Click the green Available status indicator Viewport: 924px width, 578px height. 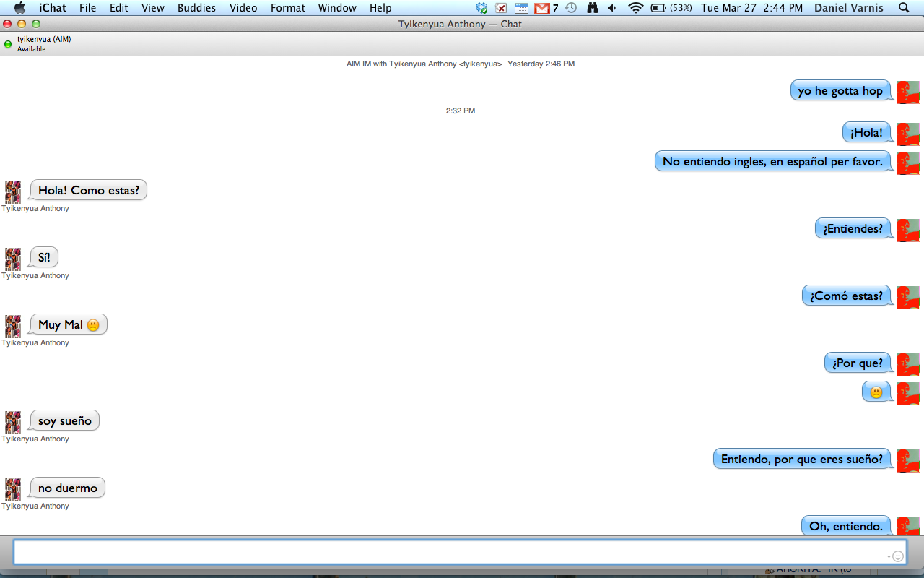pyautogui.click(x=8, y=44)
